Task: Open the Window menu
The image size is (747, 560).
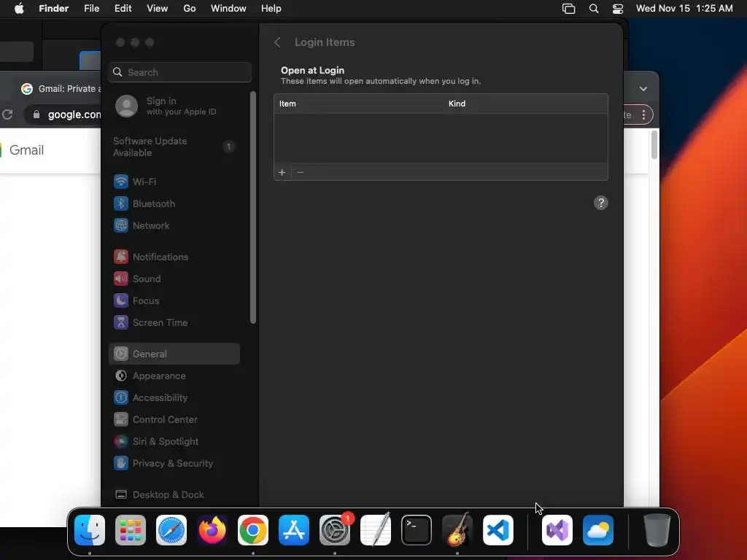Action: tap(228, 9)
